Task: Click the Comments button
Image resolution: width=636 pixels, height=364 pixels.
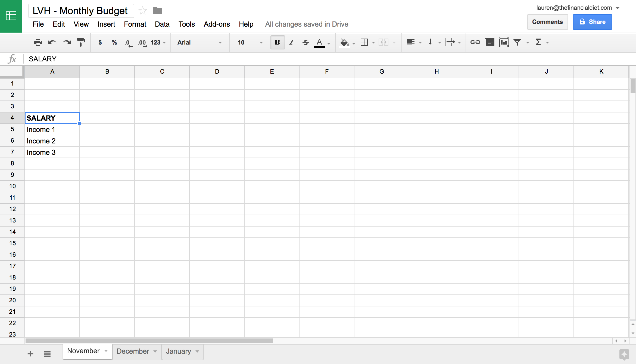Action: [x=548, y=22]
